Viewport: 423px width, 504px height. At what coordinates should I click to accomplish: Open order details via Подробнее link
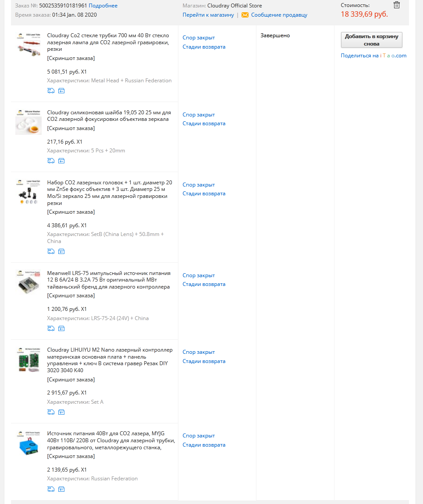(x=103, y=5)
